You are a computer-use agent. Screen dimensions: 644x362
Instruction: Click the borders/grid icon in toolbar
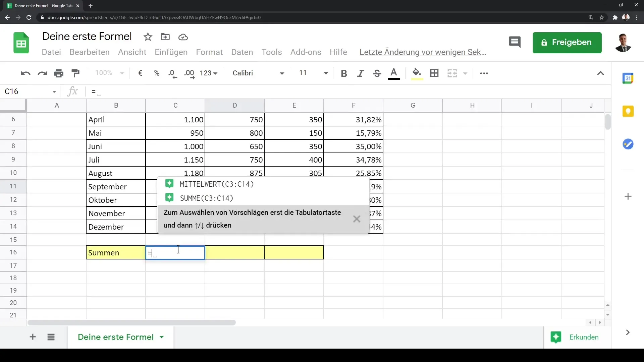pyautogui.click(x=434, y=73)
